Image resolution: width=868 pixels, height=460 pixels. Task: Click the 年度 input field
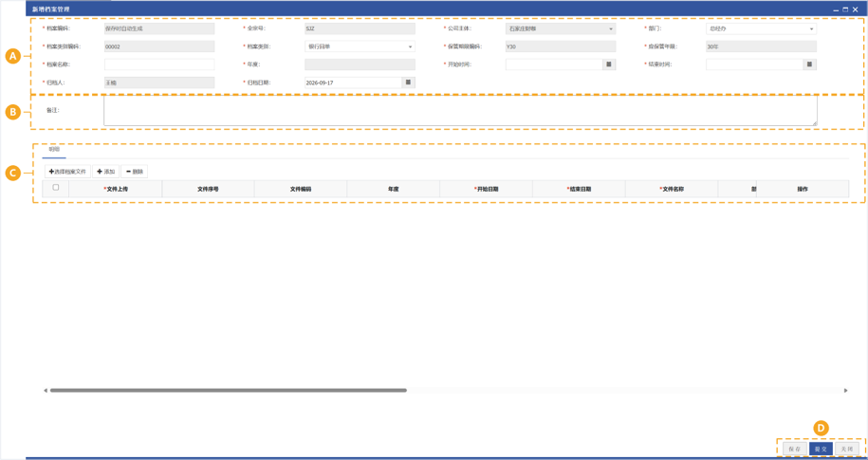360,64
